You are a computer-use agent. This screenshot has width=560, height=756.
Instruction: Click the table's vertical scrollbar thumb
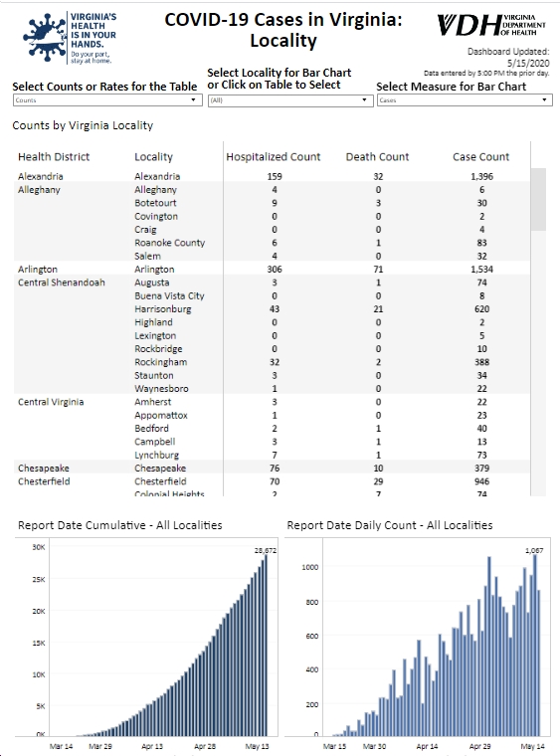click(538, 199)
